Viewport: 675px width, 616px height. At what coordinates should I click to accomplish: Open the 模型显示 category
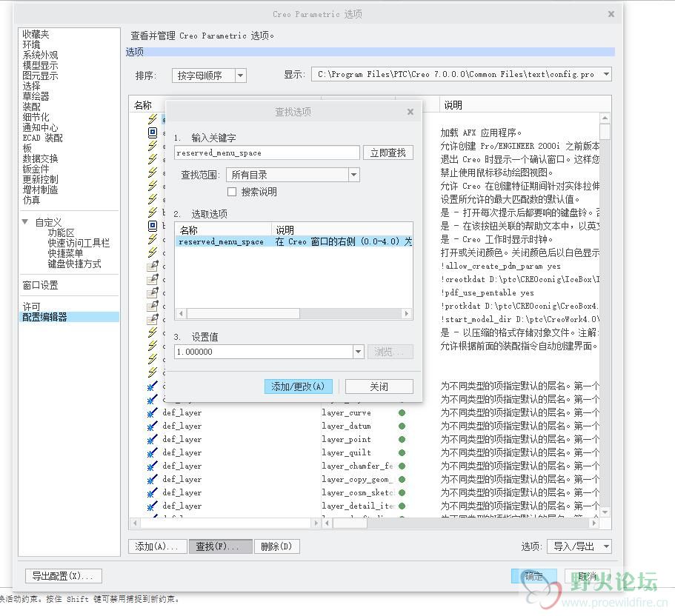pos(40,65)
